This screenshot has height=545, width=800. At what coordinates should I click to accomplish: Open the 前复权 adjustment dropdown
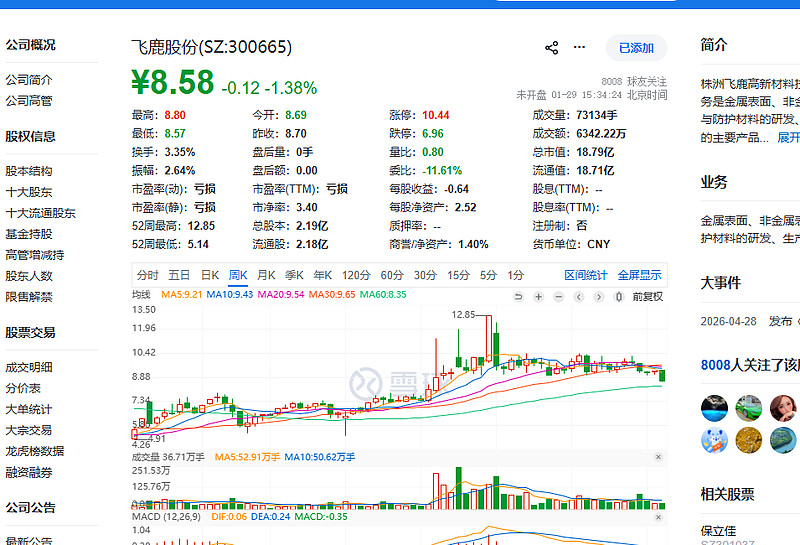648,296
